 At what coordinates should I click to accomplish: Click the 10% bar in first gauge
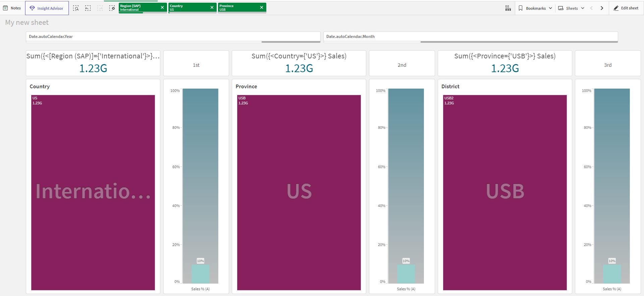tap(200, 274)
